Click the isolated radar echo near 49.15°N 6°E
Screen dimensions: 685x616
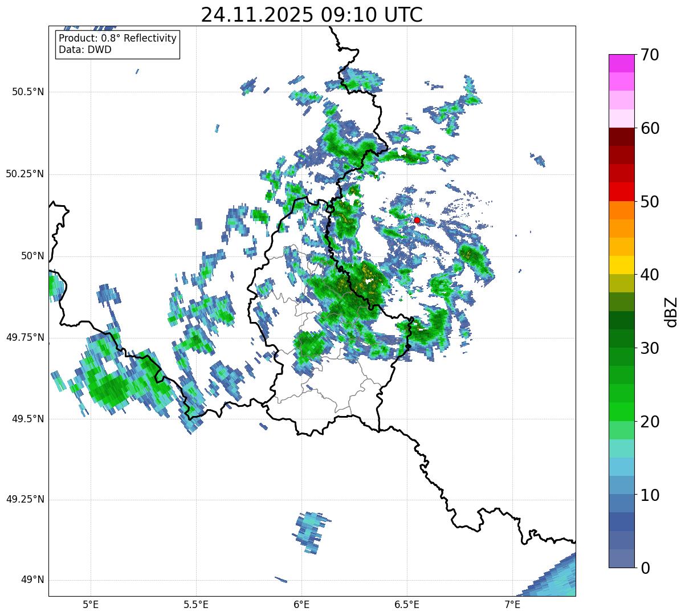(311, 532)
